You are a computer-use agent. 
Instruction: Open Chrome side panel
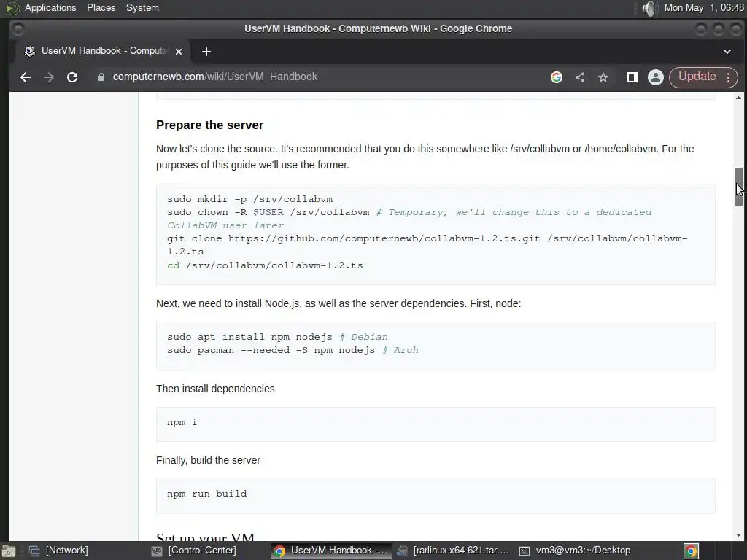tap(632, 77)
